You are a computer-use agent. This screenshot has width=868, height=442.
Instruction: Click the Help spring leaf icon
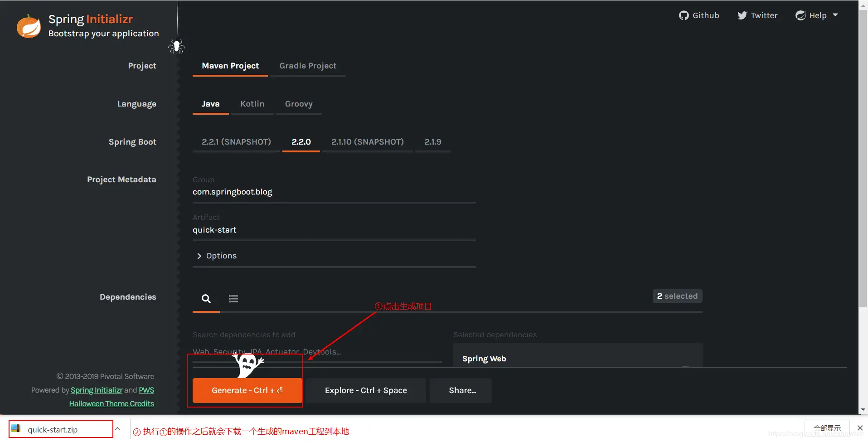[801, 15]
